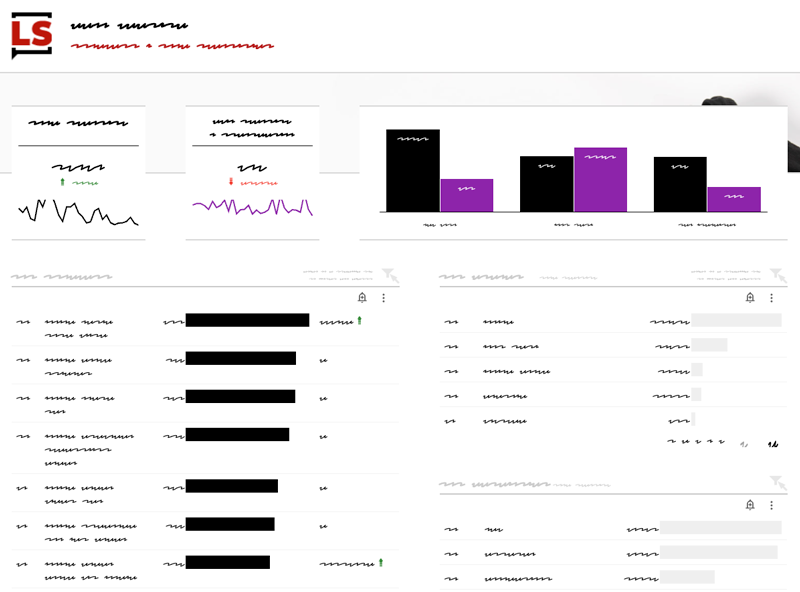Click the red LS logo
The height and width of the screenshot is (592, 800).
coord(32,35)
